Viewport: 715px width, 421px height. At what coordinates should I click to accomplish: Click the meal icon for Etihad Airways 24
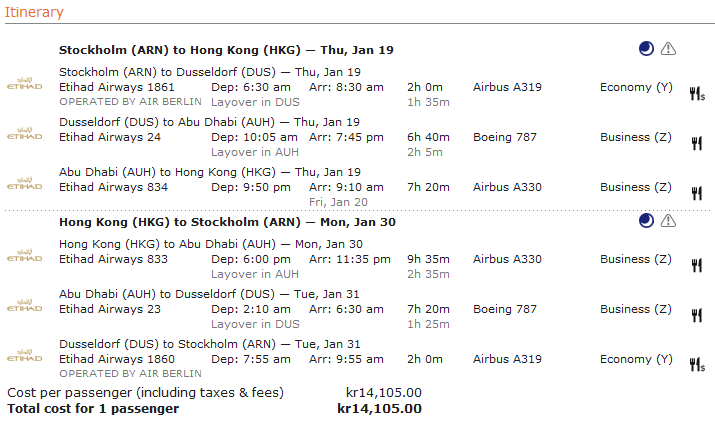point(696,144)
